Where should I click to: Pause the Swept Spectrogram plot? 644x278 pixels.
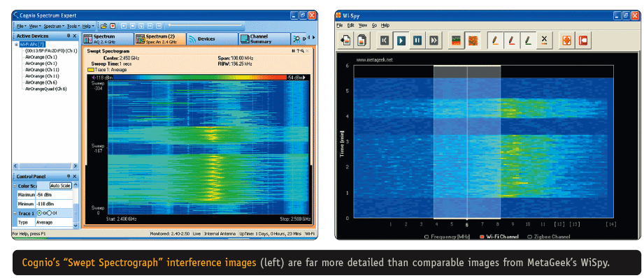293,51
